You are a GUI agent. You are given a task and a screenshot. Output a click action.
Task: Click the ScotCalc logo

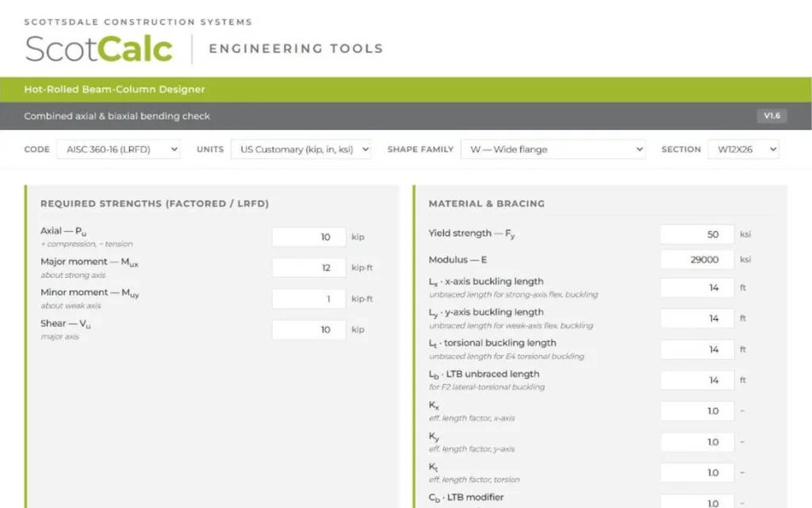[98, 48]
